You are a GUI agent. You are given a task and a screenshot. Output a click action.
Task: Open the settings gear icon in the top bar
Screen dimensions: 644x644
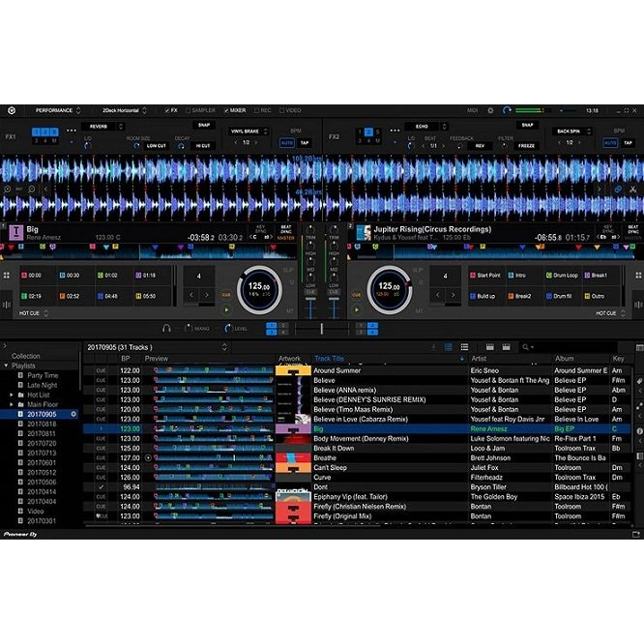click(490, 110)
